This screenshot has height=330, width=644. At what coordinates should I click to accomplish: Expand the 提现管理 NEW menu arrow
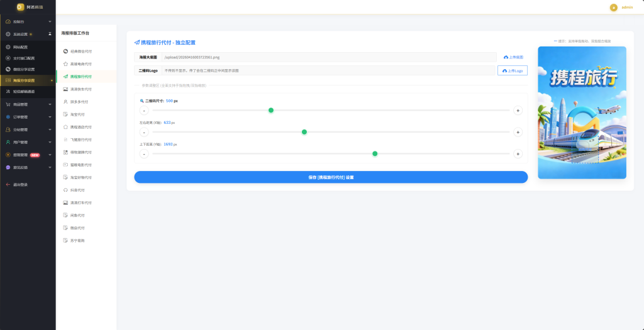(x=50, y=155)
